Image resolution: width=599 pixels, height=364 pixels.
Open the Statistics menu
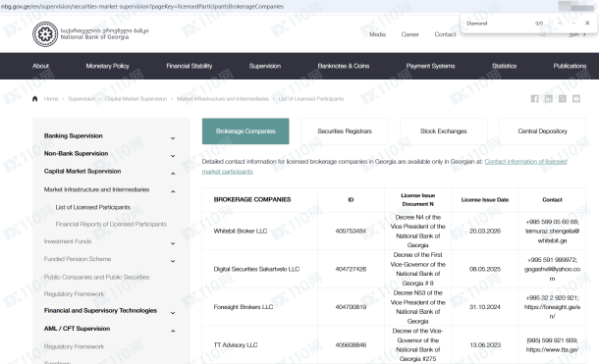point(505,66)
